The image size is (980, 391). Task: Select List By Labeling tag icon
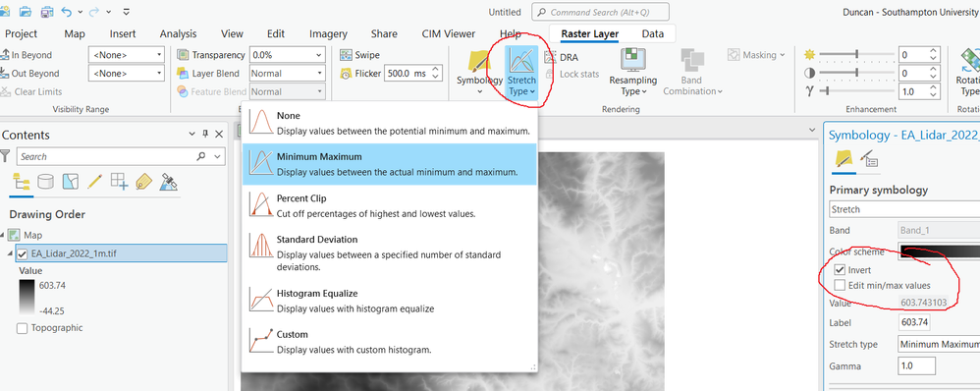click(x=143, y=182)
